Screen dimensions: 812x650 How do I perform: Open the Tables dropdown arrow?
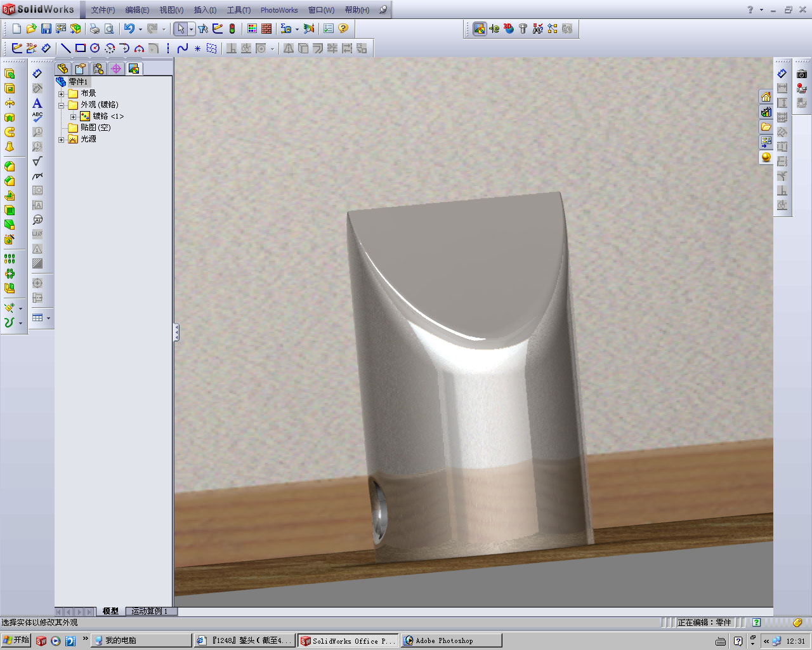click(x=48, y=318)
